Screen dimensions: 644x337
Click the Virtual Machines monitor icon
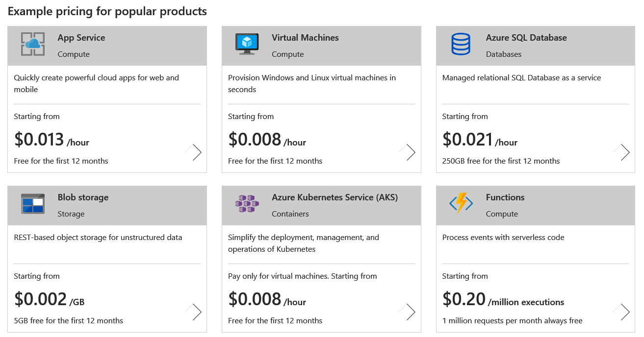coord(247,44)
